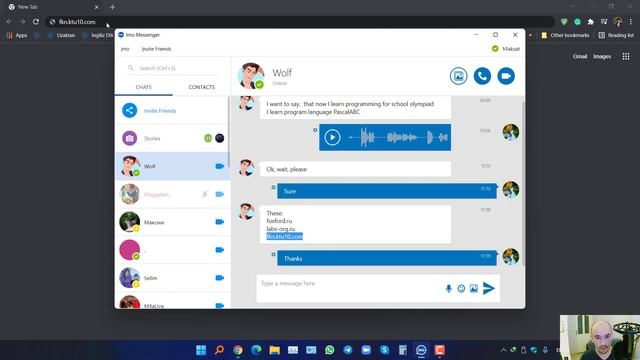Open the dark story bubble in Stories row
The height and width of the screenshot is (360, 640).
[220, 138]
